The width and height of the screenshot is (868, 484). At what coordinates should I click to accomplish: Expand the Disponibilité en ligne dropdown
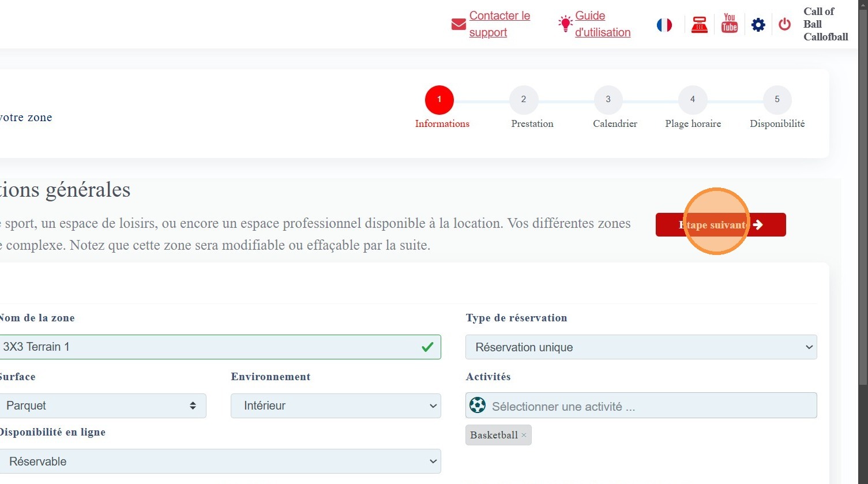click(x=220, y=462)
